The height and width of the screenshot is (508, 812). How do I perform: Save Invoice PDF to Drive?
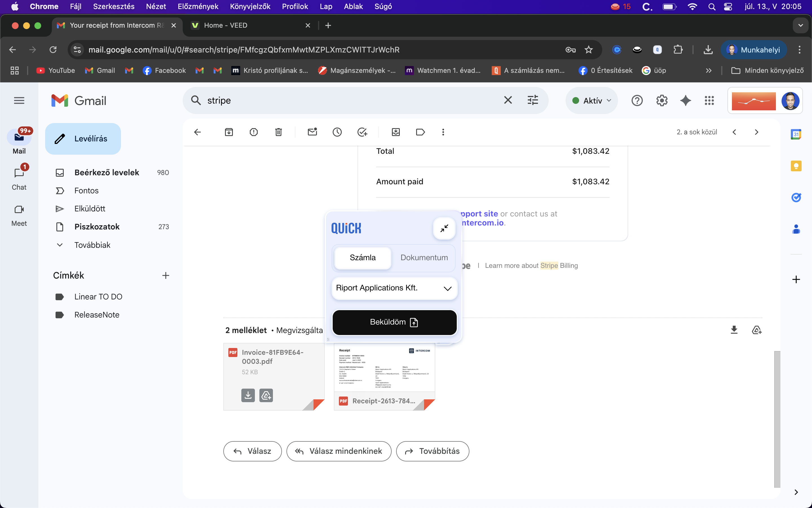click(x=266, y=395)
